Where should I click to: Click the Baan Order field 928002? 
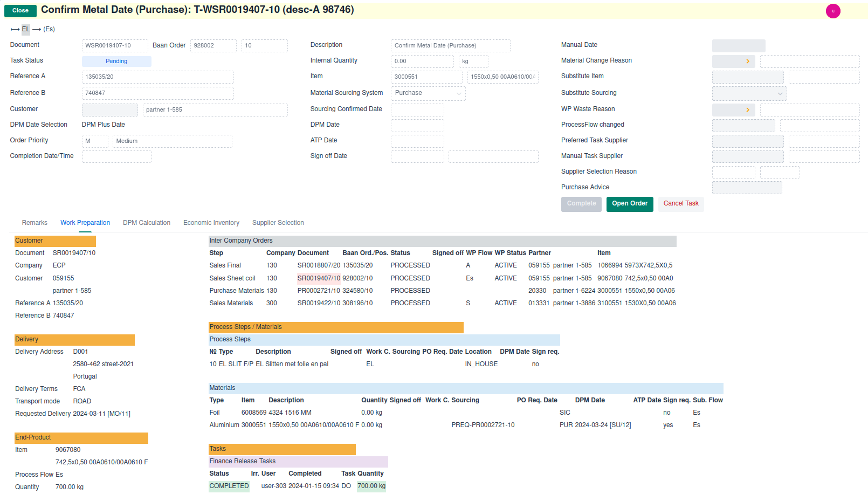pos(213,46)
